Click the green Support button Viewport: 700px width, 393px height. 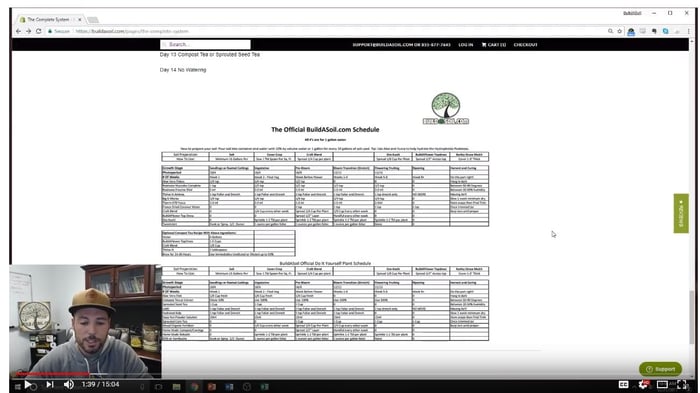click(660, 369)
